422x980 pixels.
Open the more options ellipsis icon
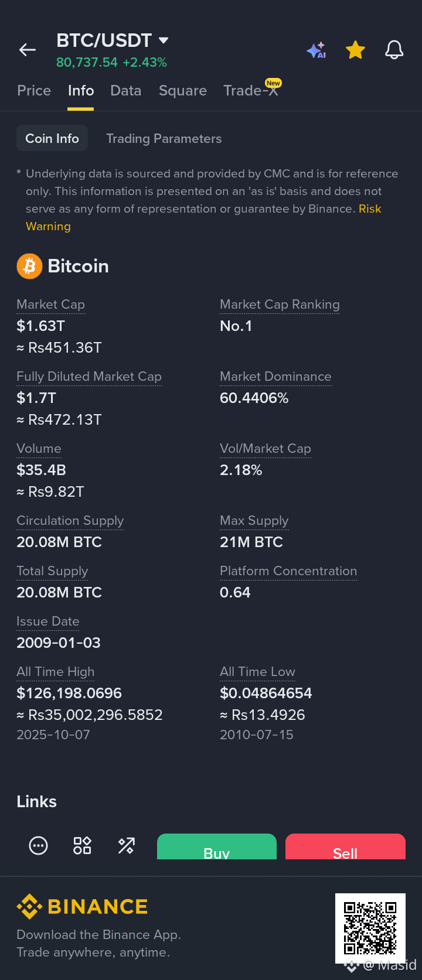point(39,845)
